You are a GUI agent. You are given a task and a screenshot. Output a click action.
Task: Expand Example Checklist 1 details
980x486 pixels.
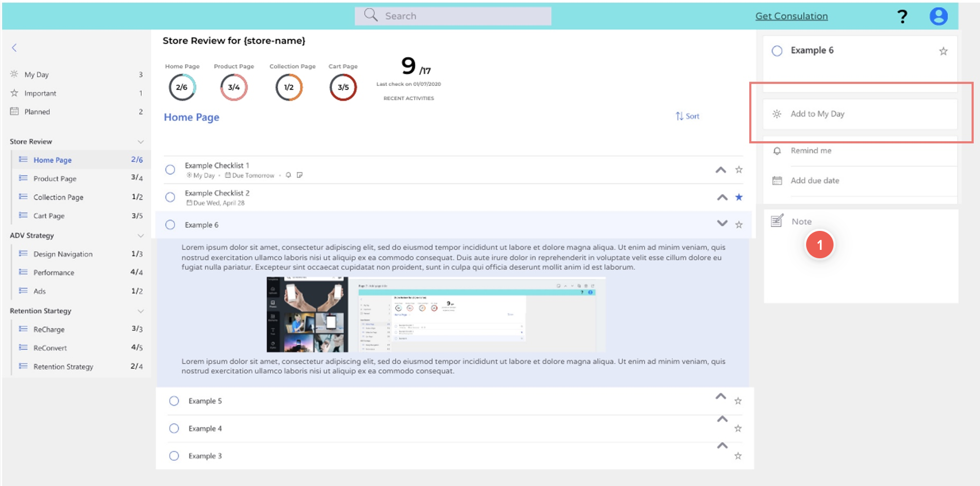pyautogui.click(x=721, y=170)
